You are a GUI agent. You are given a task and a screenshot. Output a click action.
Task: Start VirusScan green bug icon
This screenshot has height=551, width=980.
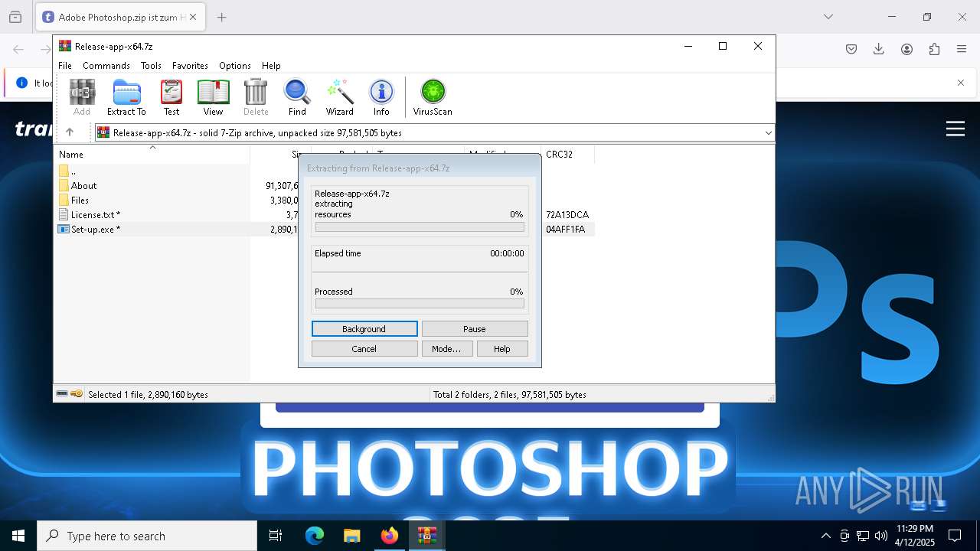(x=433, y=96)
